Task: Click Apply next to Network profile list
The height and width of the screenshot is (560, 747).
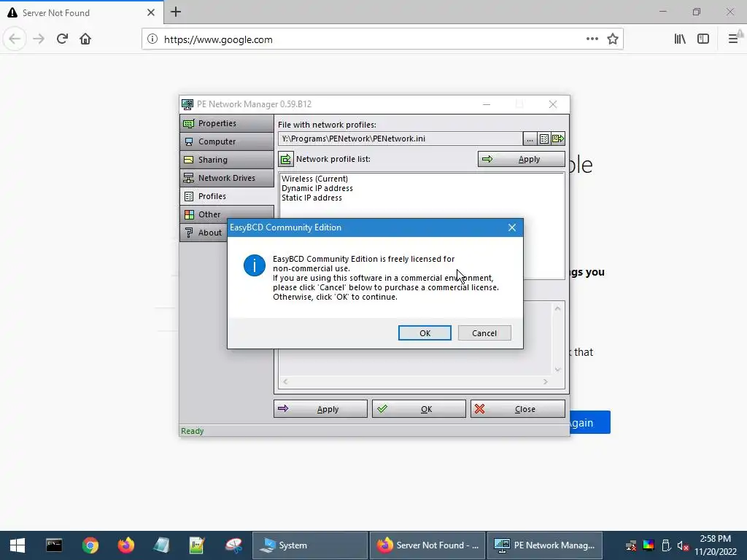Action: point(521,159)
